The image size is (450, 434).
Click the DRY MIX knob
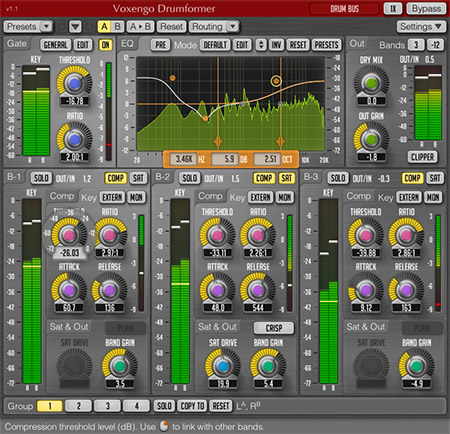[x=371, y=83]
